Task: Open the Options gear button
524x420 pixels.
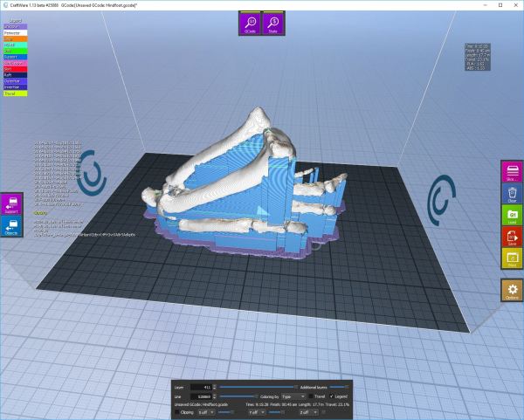Action: (x=512, y=291)
